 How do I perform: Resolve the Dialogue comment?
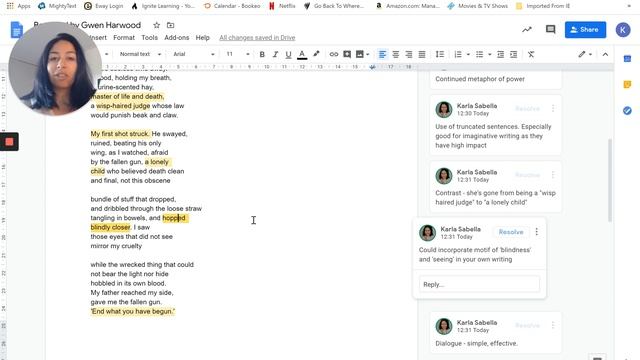click(x=527, y=325)
